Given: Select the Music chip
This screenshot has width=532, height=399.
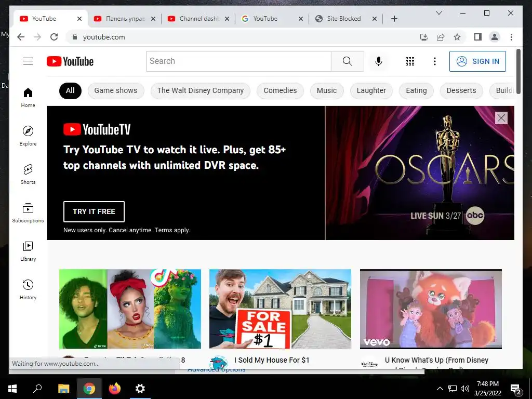Looking at the screenshot, I should tap(326, 90).
